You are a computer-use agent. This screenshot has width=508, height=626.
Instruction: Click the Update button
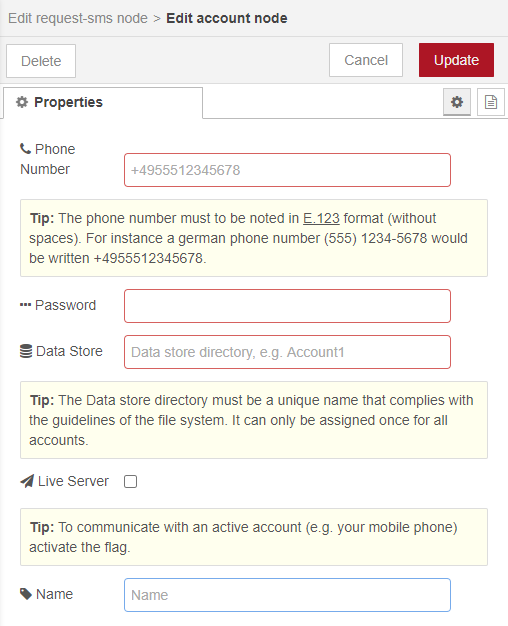pyautogui.click(x=456, y=60)
